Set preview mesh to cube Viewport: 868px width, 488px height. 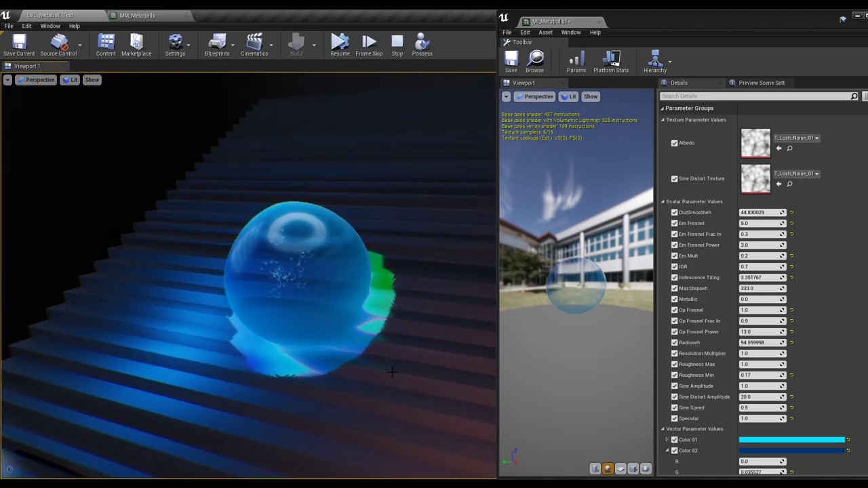click(633, 469)
